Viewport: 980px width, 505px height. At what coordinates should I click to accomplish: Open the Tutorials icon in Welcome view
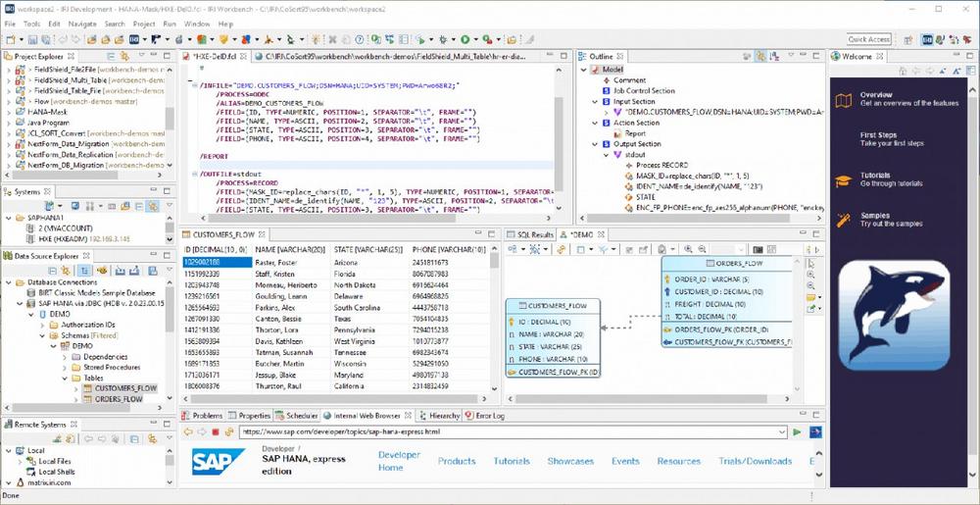[843, 179]
